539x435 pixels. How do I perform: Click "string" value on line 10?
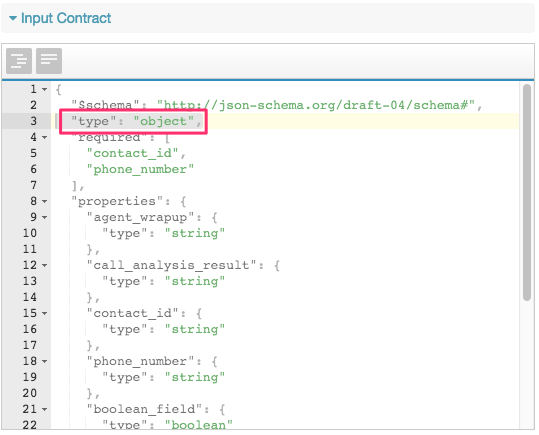(x=195, y=233)
